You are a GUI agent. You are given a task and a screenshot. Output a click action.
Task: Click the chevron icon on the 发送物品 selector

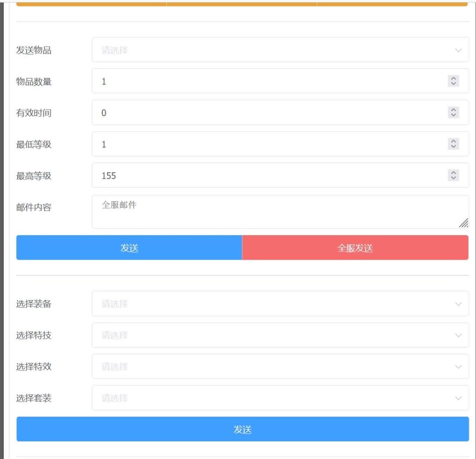[458, 50]
